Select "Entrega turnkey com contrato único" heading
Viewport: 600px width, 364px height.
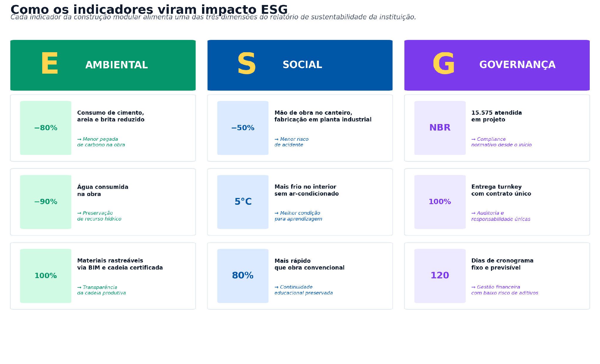tap(501, 190)
